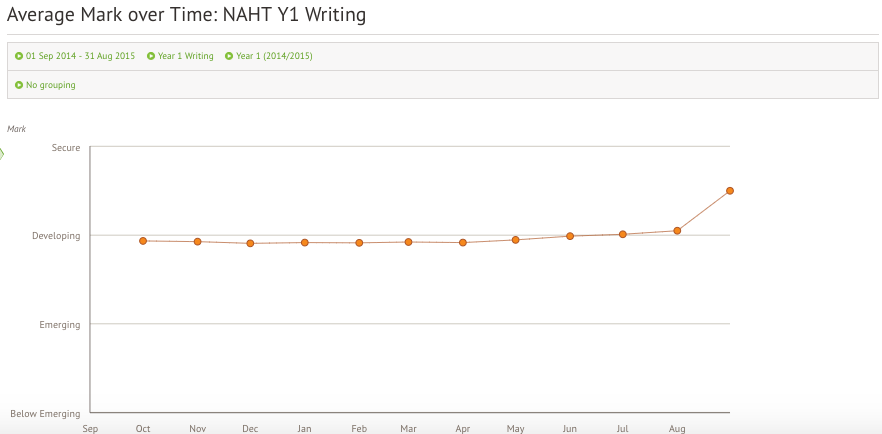Pick the January data point

(304, 242)
